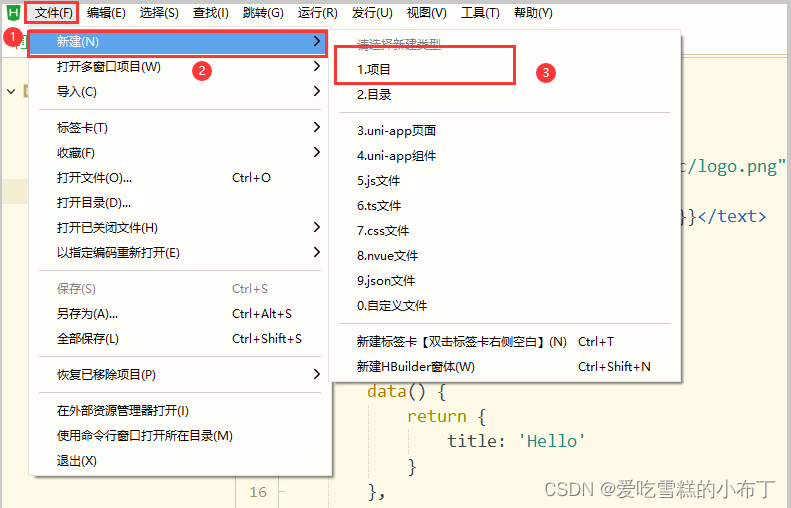This screenshot has height=508, width=791.
Task: Open the 选择(S) menu
Action: tap(159, 13)
